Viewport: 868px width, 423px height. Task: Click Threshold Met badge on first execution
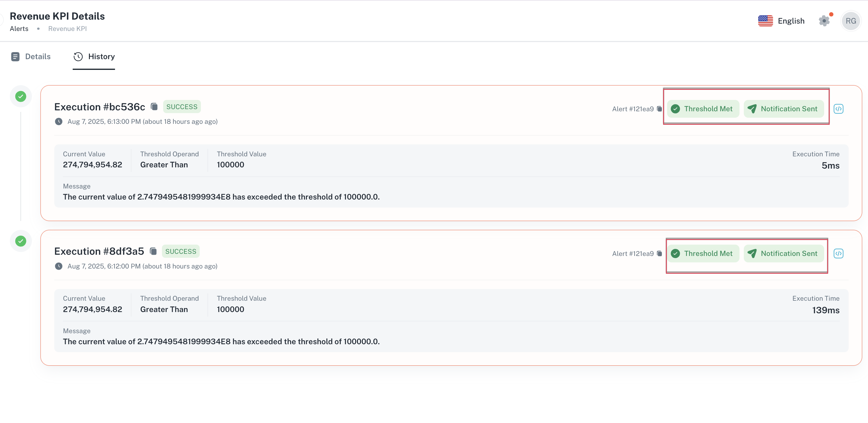point(703,109)
